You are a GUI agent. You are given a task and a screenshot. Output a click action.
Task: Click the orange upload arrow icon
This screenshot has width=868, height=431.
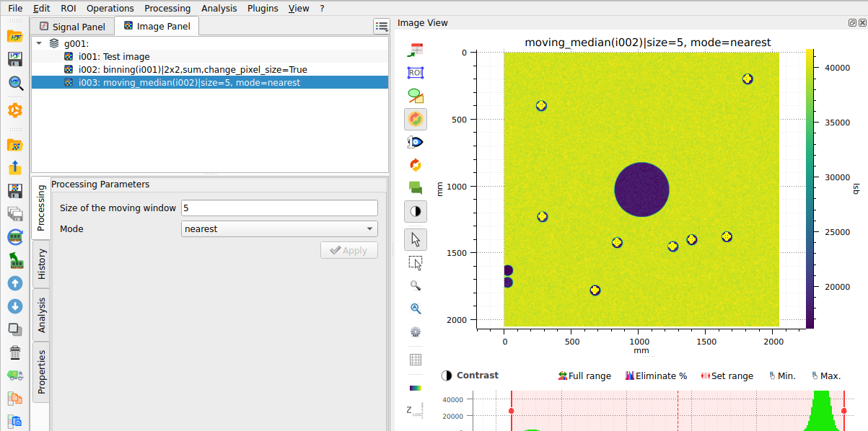pos(15,168)
